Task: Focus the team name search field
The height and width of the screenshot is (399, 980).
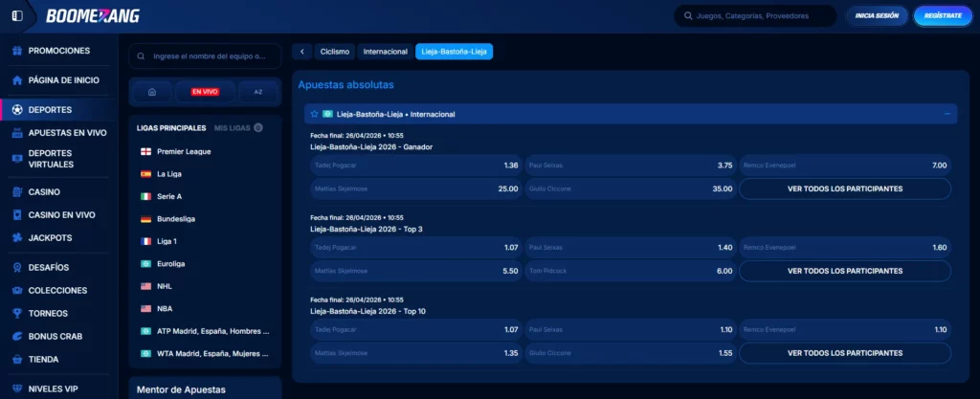Action: 205,56
